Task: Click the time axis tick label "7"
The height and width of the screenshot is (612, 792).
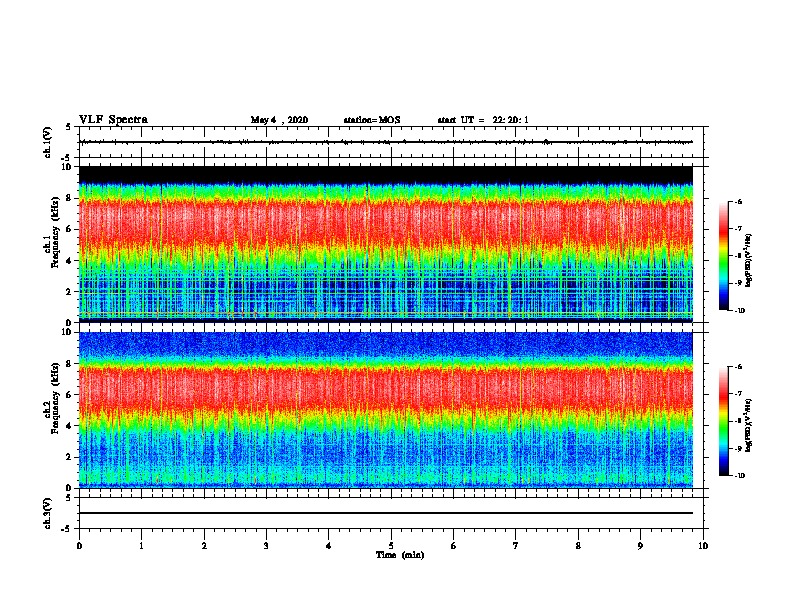Action: coord(516,546)
